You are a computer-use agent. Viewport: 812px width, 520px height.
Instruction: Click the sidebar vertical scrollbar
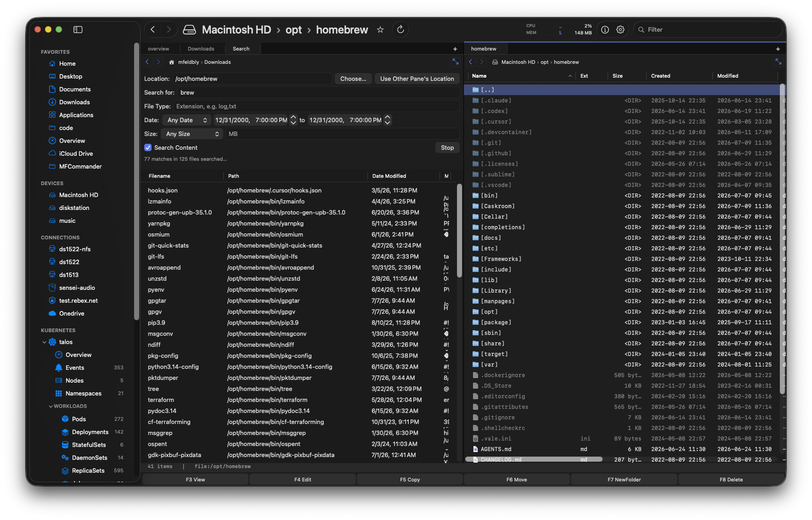tap(136, 181)
